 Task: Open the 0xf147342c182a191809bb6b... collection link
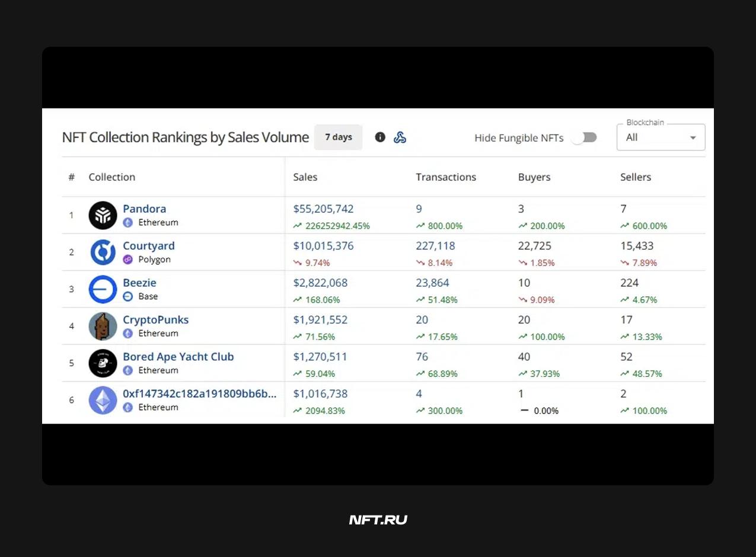click(x=200, y=393)
